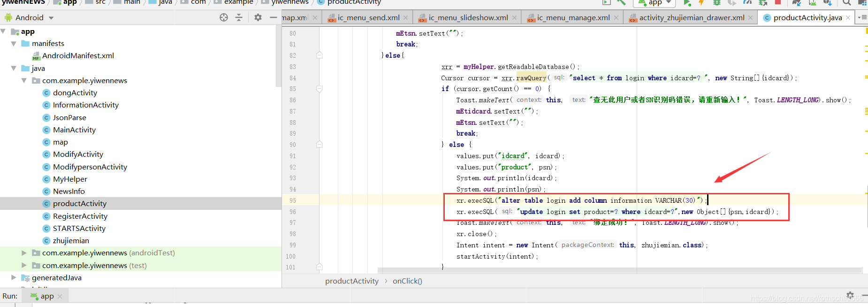Close the ic_menu_slideshow.xml tab
The height and width of the screenshot is (307, 868).
point(514,18)
